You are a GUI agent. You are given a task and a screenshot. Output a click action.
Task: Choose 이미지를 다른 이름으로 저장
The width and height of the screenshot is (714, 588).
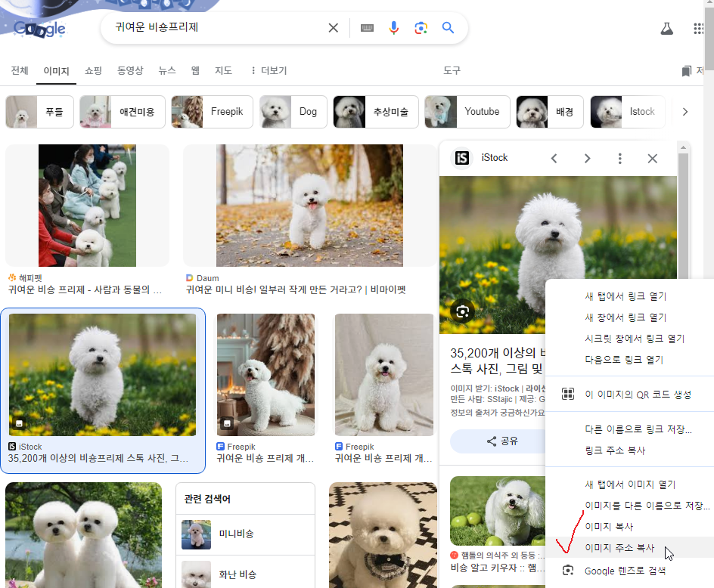point(629,506)
